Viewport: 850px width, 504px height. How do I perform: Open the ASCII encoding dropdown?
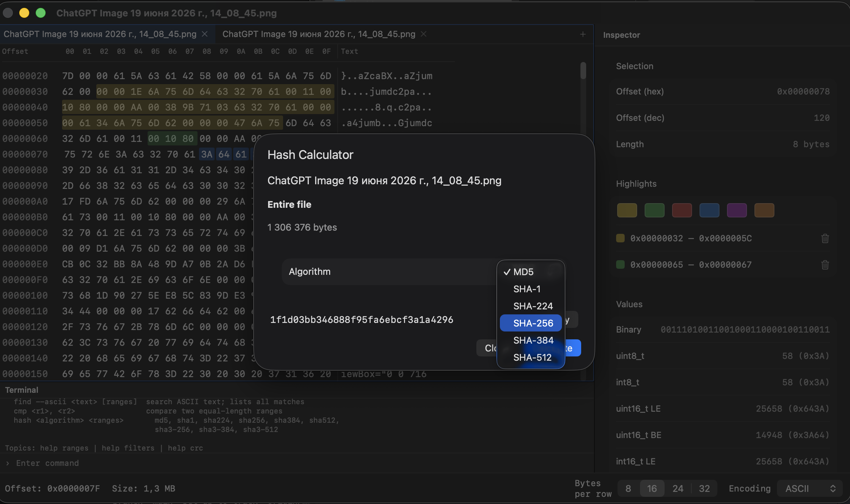coord(810,488)
